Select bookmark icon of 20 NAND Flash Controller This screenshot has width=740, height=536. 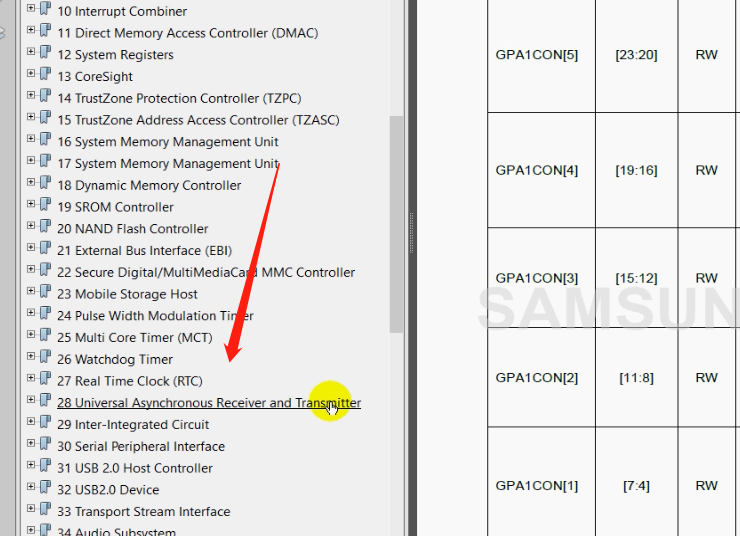click(x=46, y=228)
